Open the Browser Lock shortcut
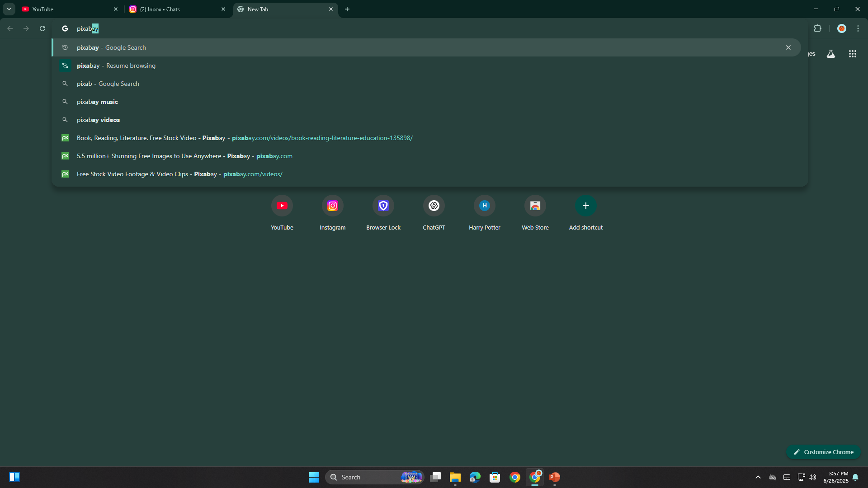 (383, 213)
